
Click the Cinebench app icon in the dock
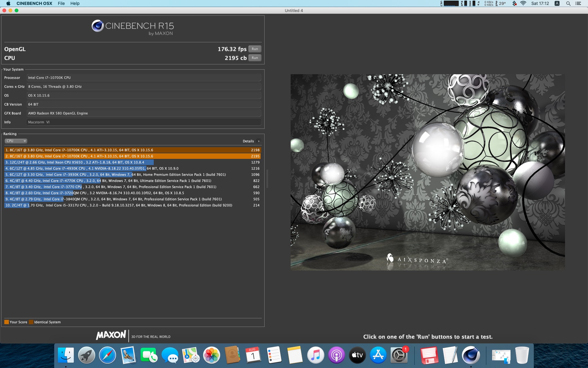(x=471, y=355)
